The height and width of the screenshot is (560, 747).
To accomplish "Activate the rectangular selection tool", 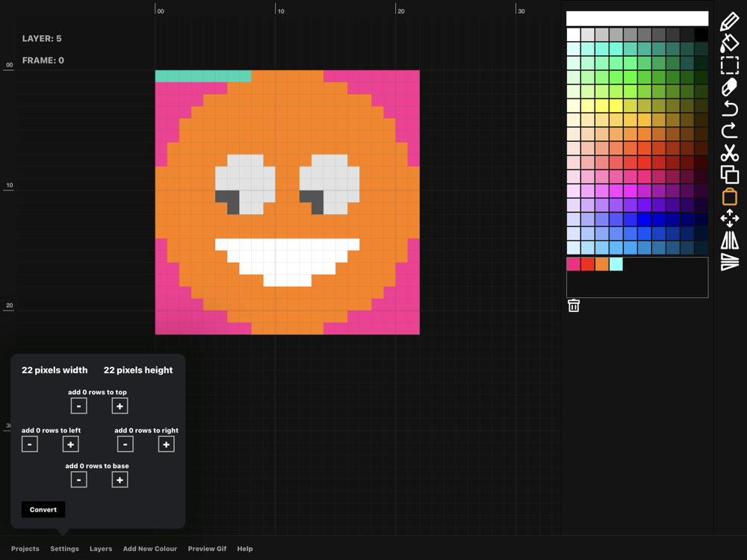I will point(729,66).
